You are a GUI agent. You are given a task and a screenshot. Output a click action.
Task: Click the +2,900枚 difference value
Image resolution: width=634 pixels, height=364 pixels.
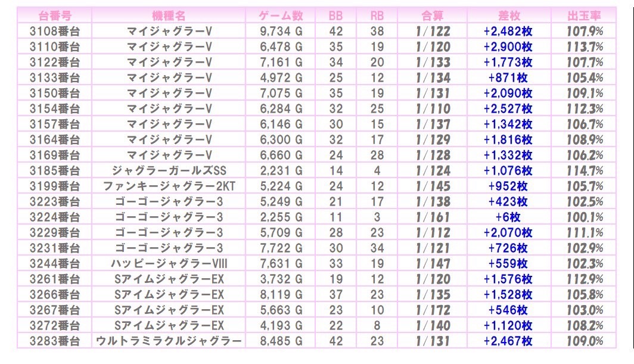(508, 46)
